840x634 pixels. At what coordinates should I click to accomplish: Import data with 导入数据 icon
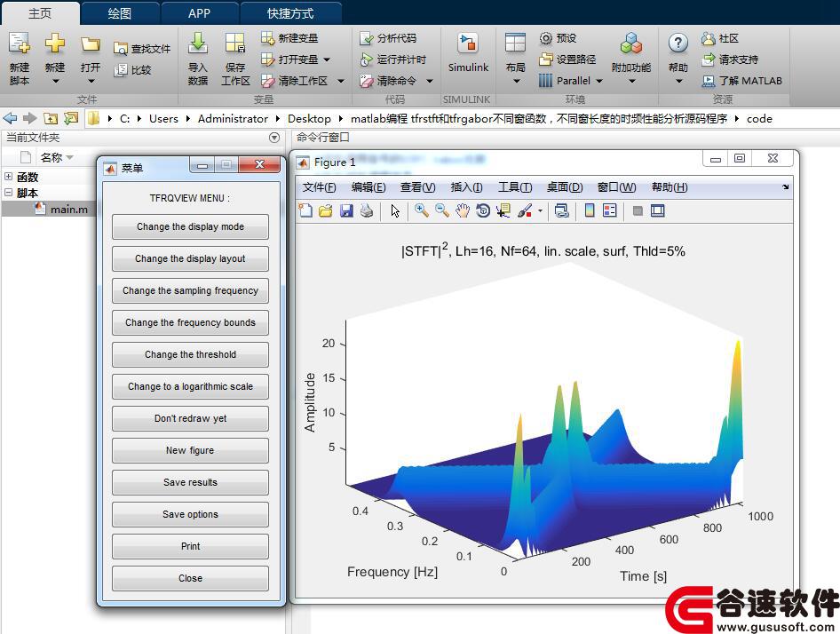(x=198, y=43)
